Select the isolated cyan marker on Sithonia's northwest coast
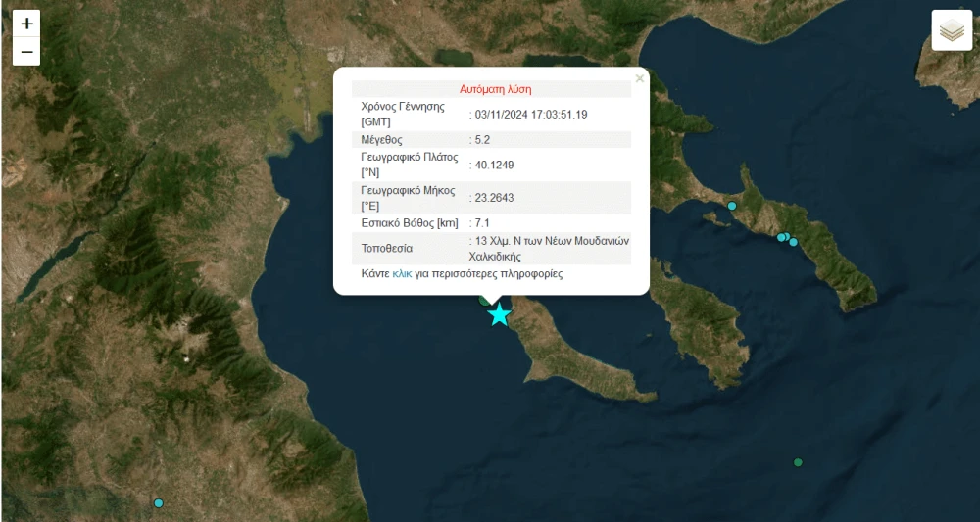Image resolution: width=980 pixels, height=522 pixels. tap(732, 206)
